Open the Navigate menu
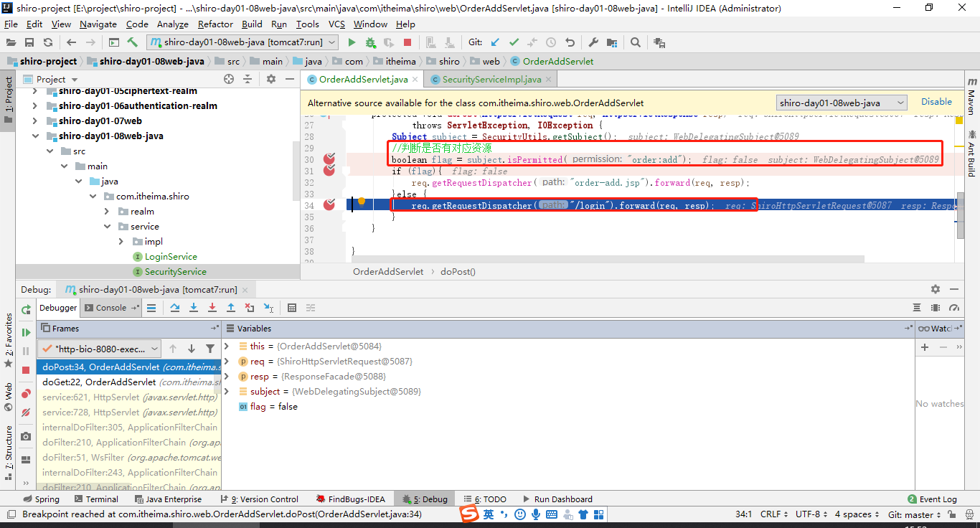The width and height of the screenshot is (980, 528). [x=98, y=24]
